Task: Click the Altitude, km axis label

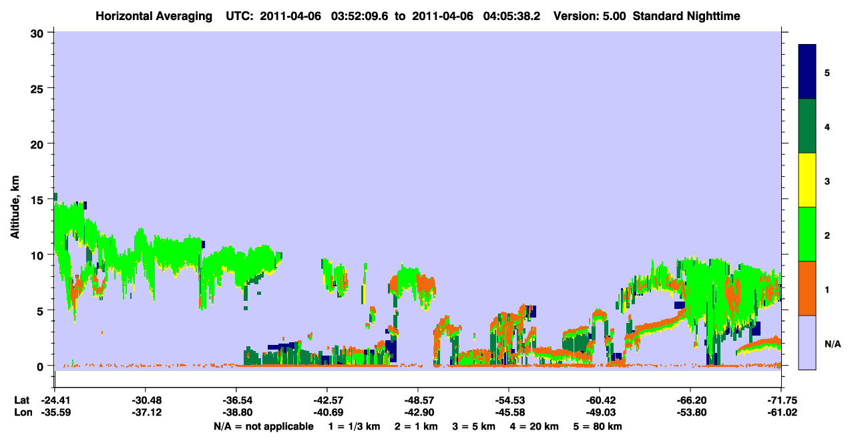Action: click(15, 200)
